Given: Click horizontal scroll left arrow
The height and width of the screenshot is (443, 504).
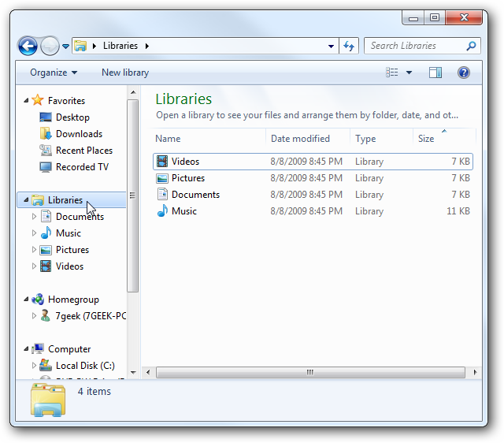Looking at the screenshot, I should (148, 372).
